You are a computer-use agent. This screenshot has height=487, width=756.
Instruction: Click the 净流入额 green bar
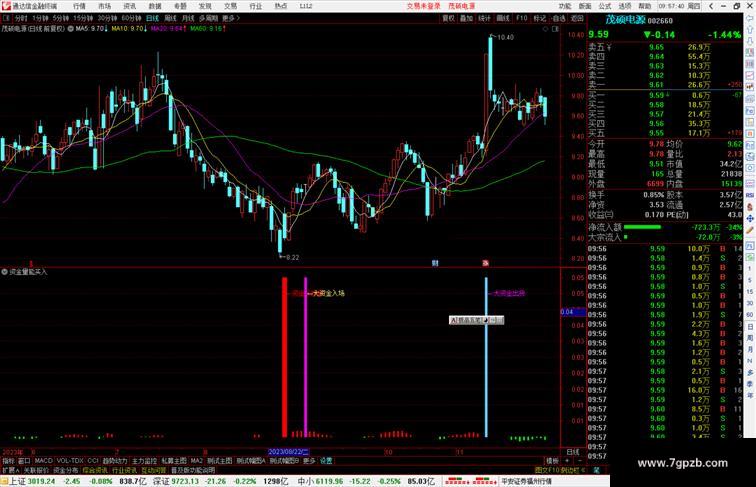click(642, 227)
